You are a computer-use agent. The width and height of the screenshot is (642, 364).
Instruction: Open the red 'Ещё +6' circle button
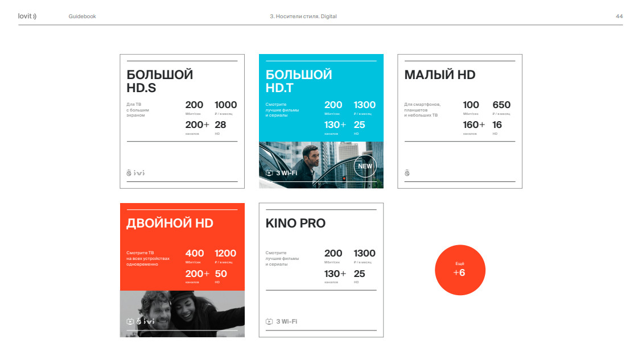click(x=460, y=270)
